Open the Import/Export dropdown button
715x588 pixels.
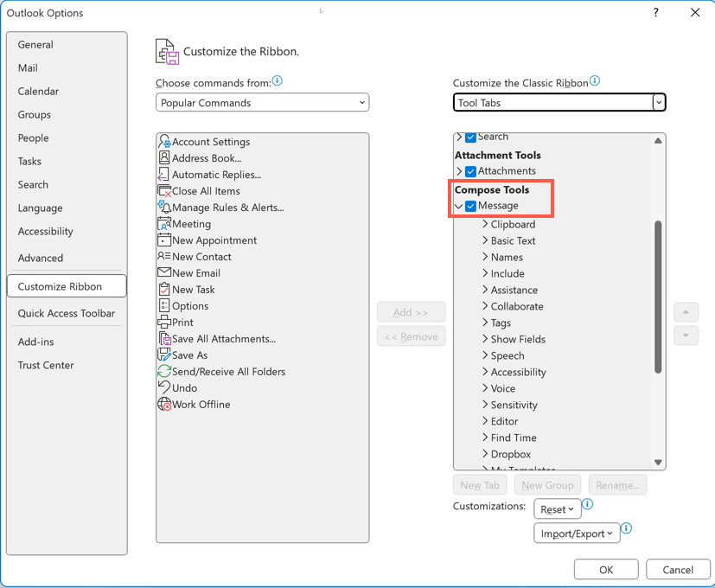point(577,534)
